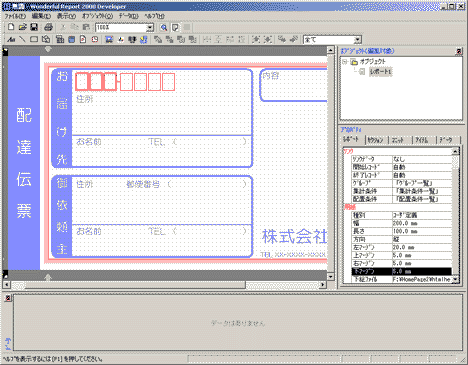
Task: Open a file with the folder icon
Action: pos(22,27)
